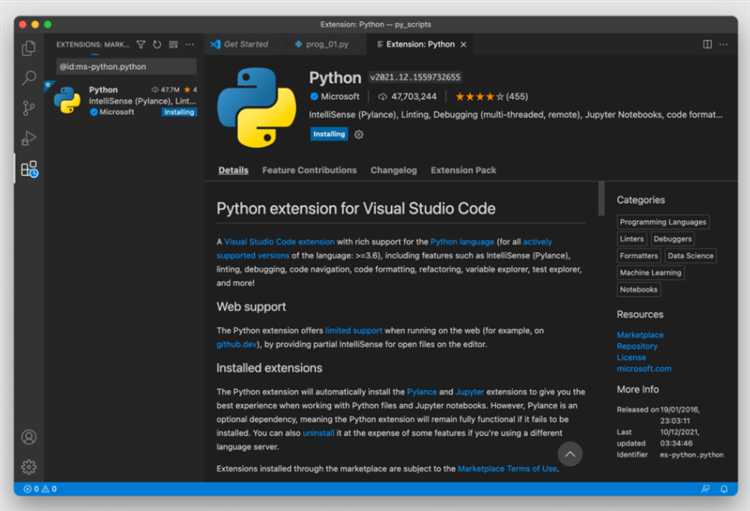Open the Run and Debug view
Screen dimensions: 750x511
coord(29,138)
